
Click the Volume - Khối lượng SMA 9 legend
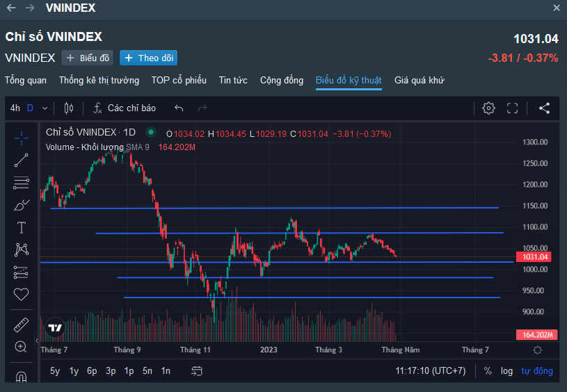click(x=97, y=147)
